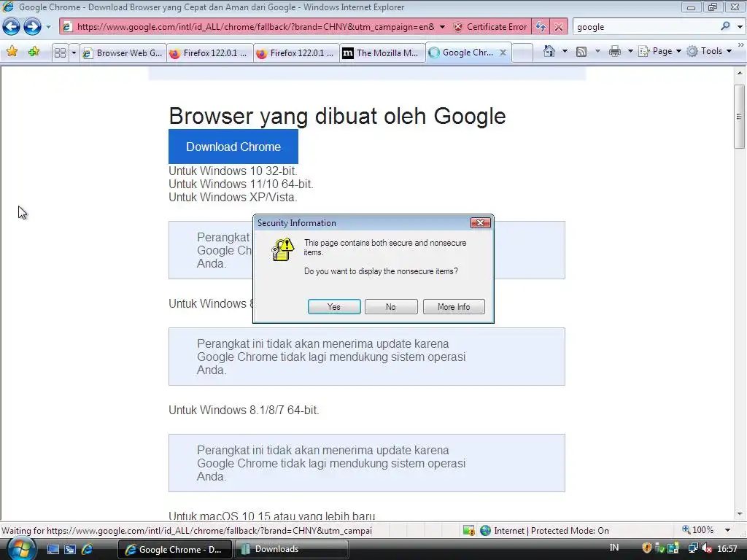Click the 100% zoom level button
747x560 pixels.
pyautogui.click(x=698, y=530)
